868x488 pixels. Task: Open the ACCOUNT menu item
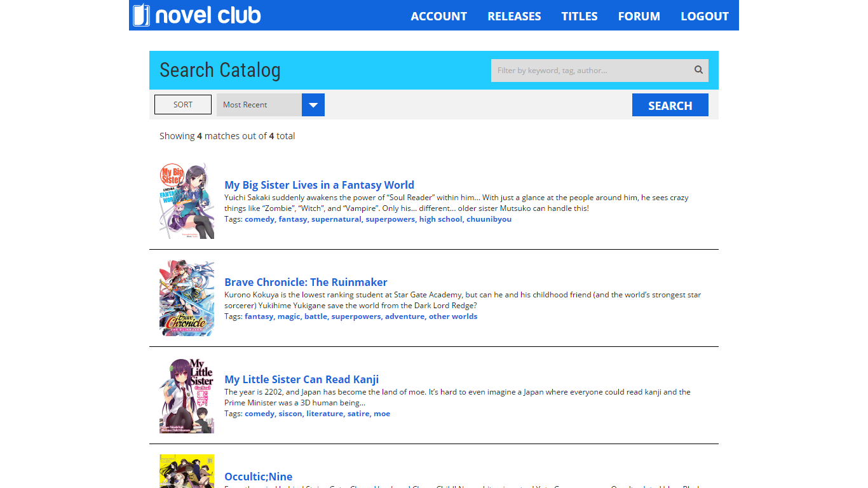(438, 17)
